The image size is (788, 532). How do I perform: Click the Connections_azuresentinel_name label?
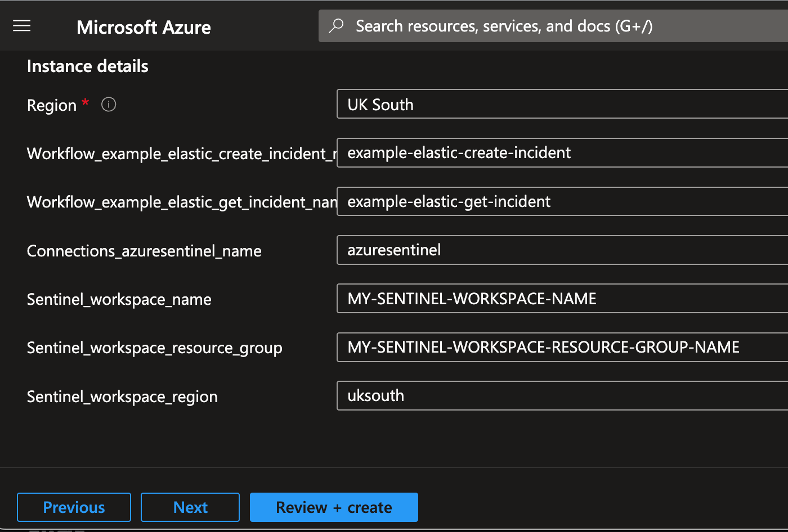(x=144, y=251)
